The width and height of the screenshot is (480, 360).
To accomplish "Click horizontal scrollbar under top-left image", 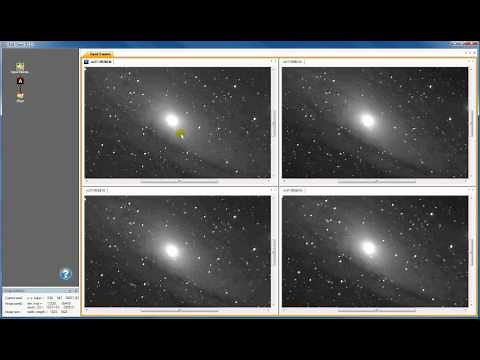I will pos(179,181).
